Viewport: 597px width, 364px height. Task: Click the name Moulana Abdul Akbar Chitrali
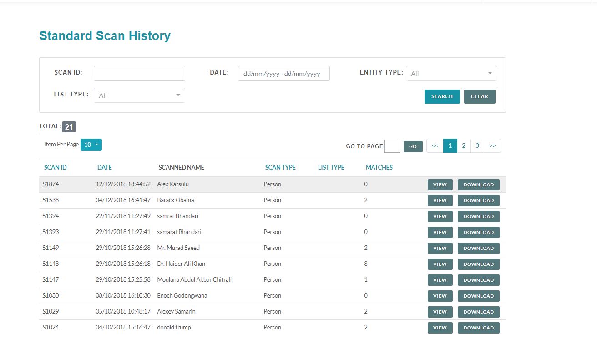coord(194,279)
